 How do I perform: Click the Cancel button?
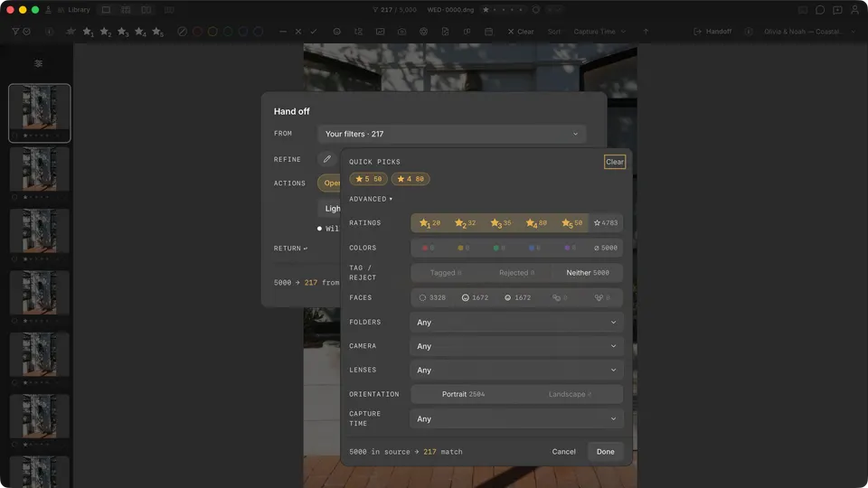563,452
